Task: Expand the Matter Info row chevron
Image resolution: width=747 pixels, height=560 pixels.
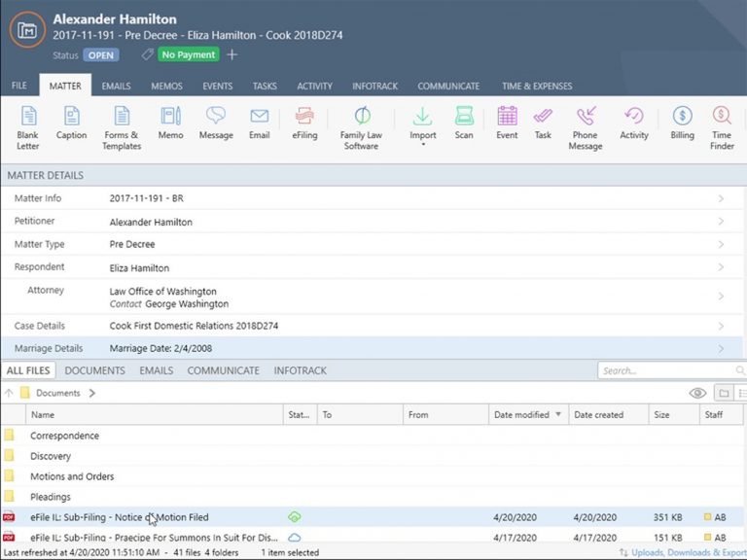Action: 721,198
